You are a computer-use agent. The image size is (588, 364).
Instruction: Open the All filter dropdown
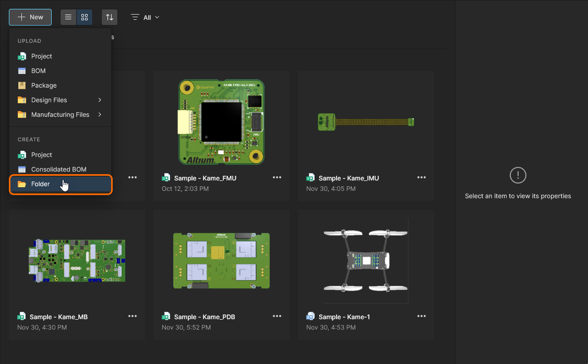(x=146, y=17)
